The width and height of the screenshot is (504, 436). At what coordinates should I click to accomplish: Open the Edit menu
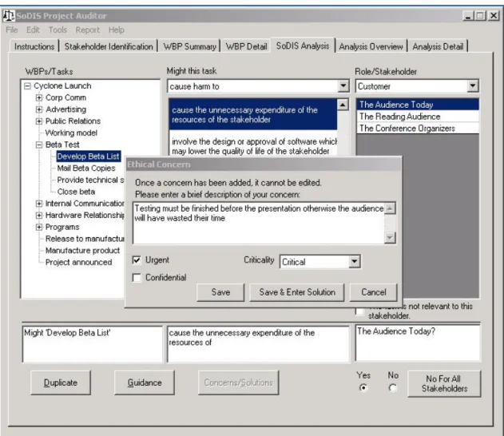[x=33, y=30]
